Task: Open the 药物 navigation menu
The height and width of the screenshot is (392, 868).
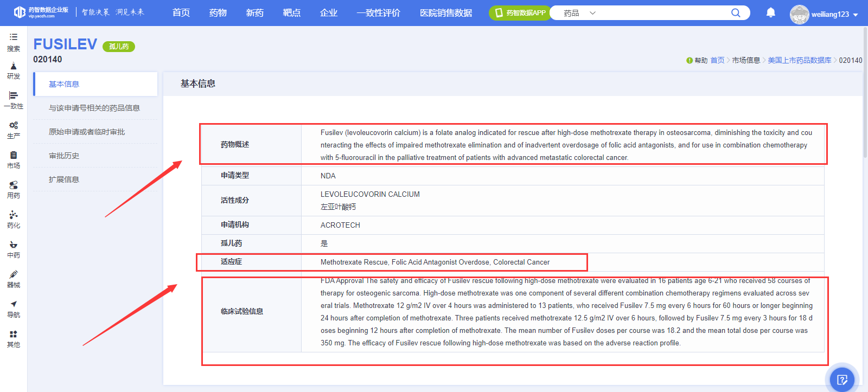Action: [218, 12]
